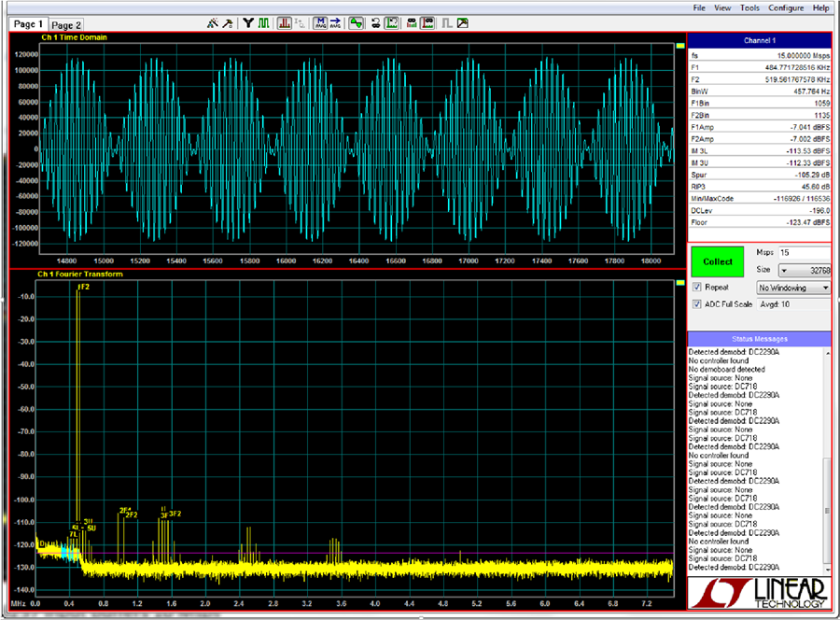Click the Min/MaxCode value -116926 / 116536
This screenshot has width=840, height=620.
(802, 199)
